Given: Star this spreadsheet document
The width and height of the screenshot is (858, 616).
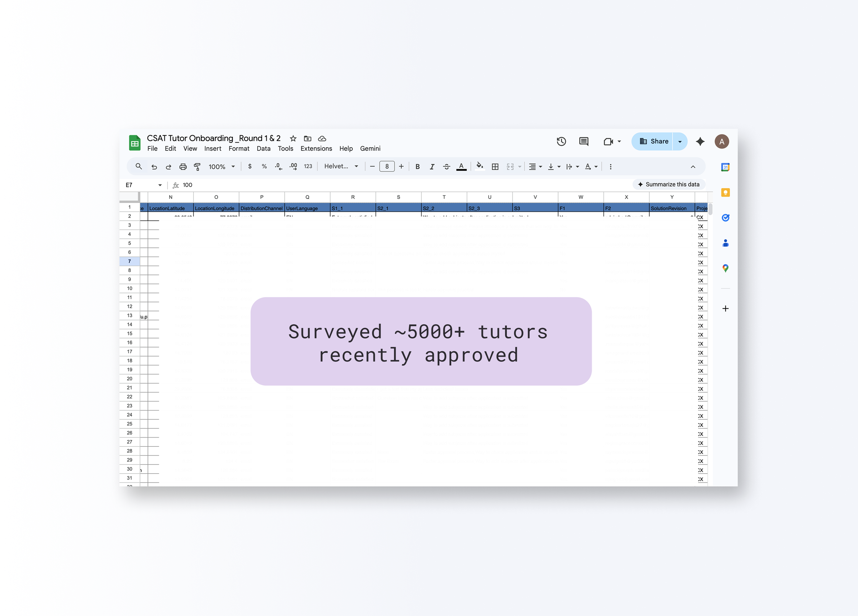Looking at the screenshot, I should point(293,139).
